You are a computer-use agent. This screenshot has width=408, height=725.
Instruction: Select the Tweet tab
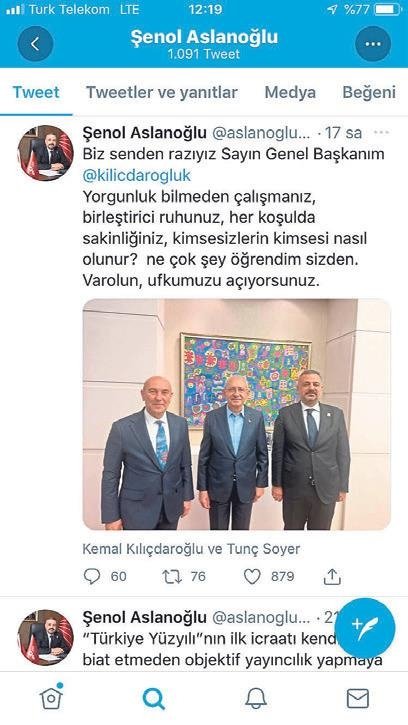click(36, 92)
